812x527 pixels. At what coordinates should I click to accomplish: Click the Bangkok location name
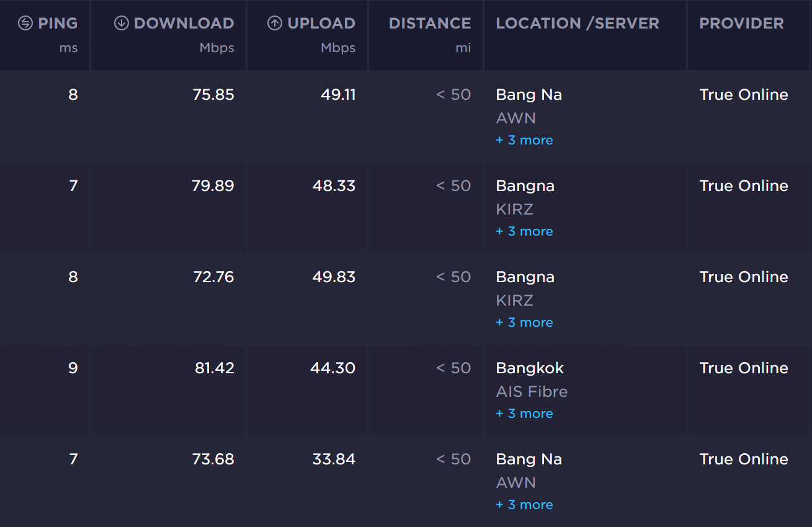coord(530,368)
